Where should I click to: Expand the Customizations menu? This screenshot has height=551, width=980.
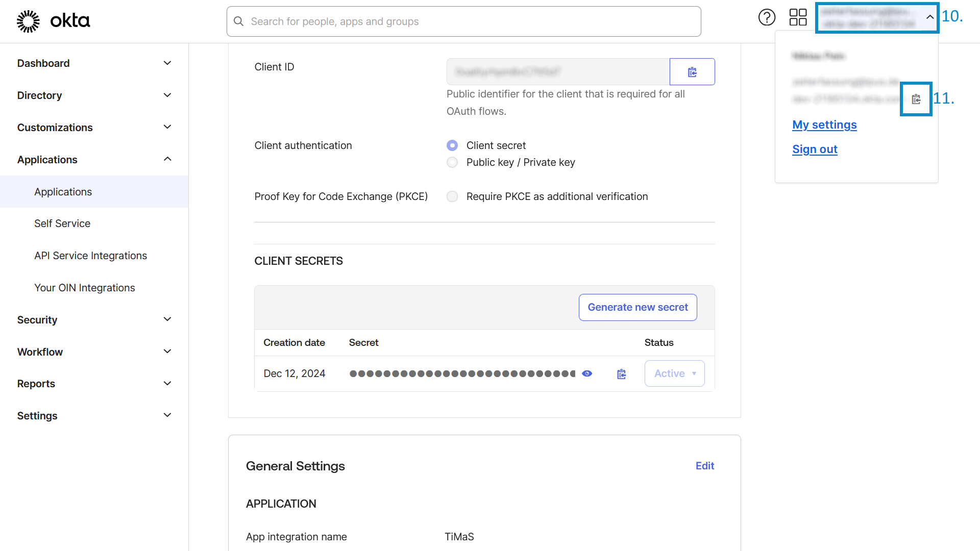(x=94, y=128)
